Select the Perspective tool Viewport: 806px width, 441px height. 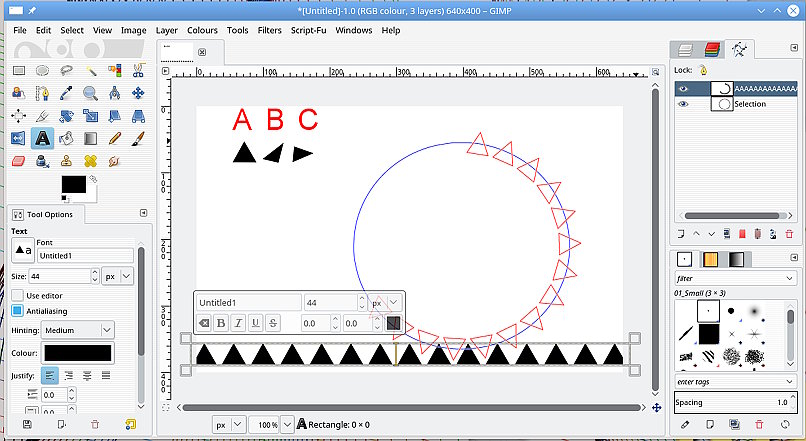point(138,116)
